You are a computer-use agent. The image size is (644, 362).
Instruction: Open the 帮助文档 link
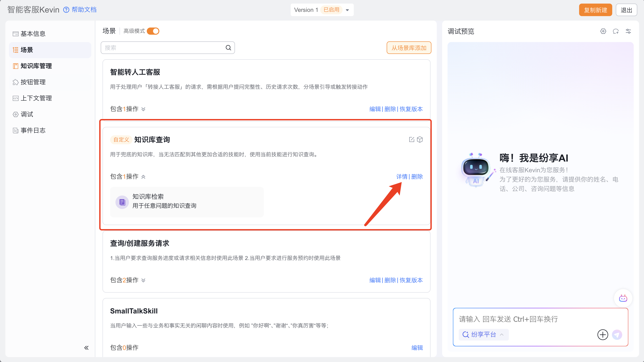84,10
